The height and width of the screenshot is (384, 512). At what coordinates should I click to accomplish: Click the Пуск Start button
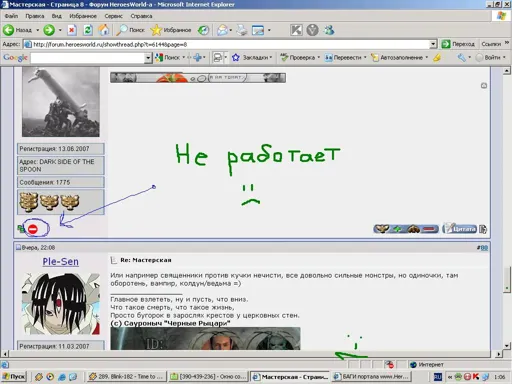point(14,377)
